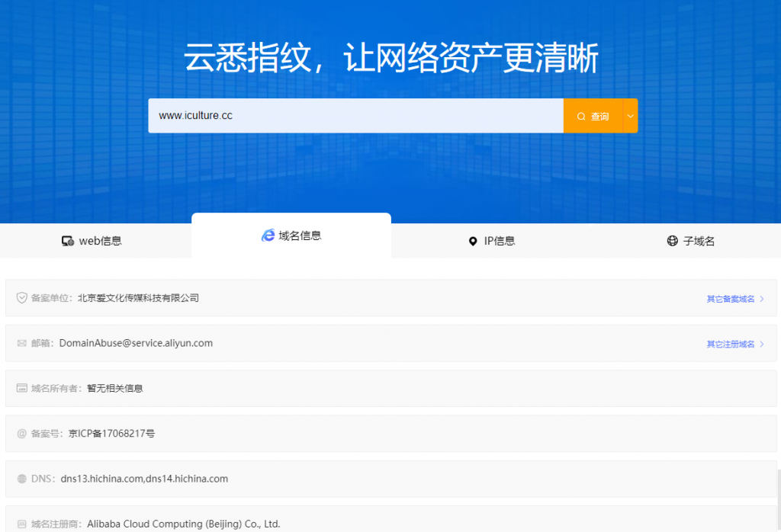Click registrar text Alibaba Cloud Computing (Beijing)
The width and height of the screenshot is (781, 532).
click(x=165, y=524)
